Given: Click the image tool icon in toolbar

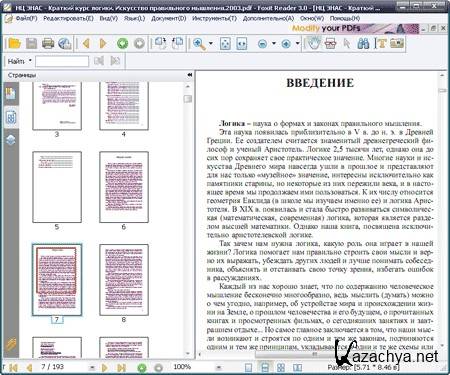Looking at the screenshot, I should coord(397,43).
